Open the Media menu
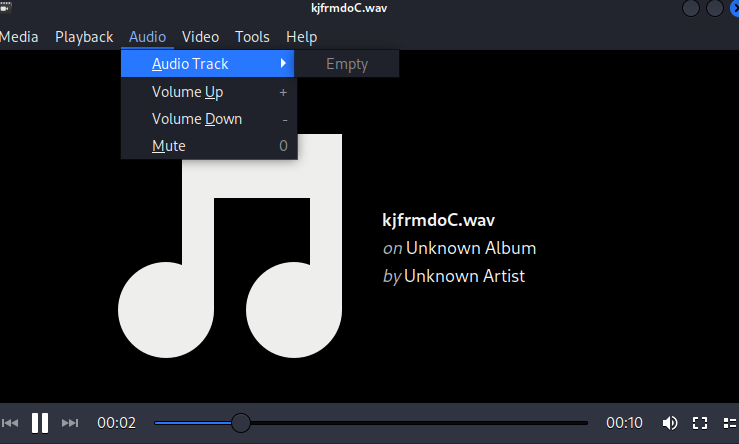The height and width of the screenshot is (444, 739). point(19,37)
